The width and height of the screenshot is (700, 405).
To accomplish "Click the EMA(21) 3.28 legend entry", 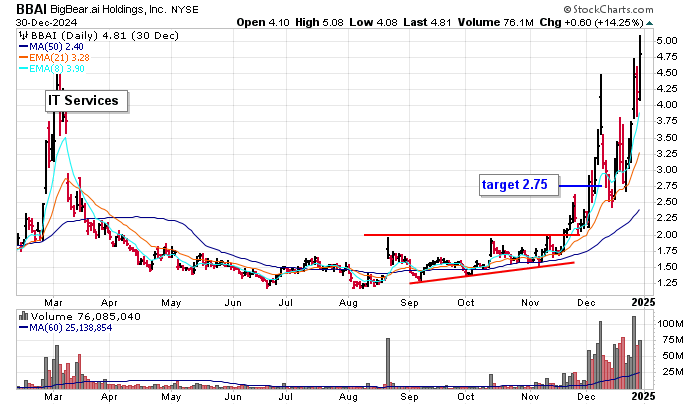I will pyautogui.click(x=54, y=58).
